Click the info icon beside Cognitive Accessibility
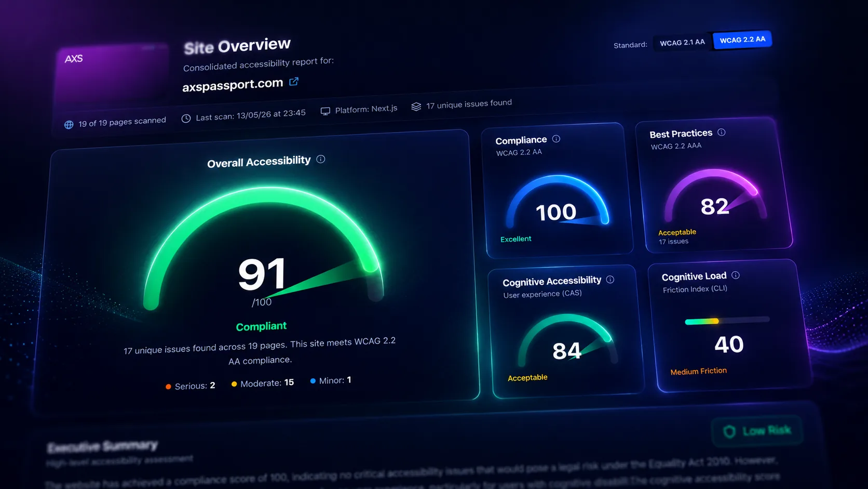The width and height of the screenshot is (868, 489). (610, 280)
